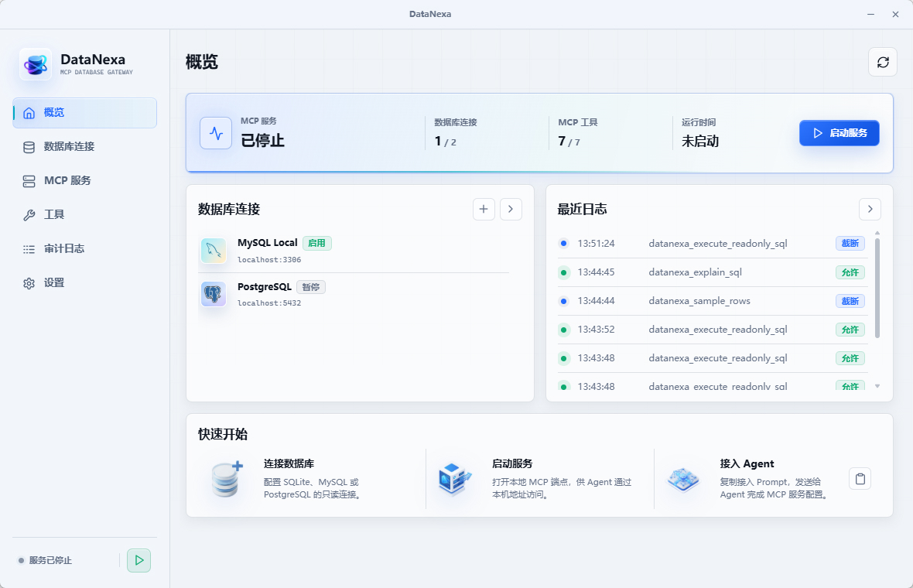Click the 服务已停止 status indicator
Screen dimensions: 913x588
coord(45,561)
